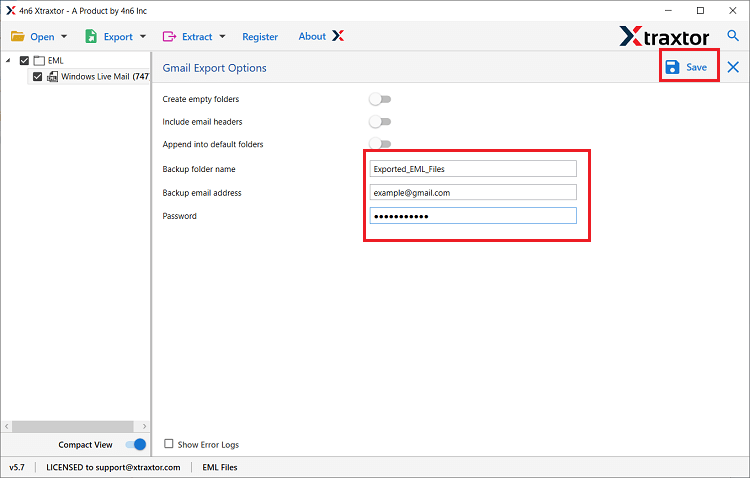The height and width of the screenshot is (478, 750).
Task: Click the right scroll arrow in sidebar
Action: pyautogui.click(x=144, y=426)
